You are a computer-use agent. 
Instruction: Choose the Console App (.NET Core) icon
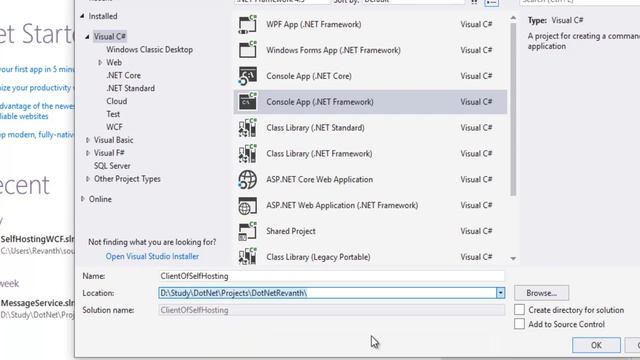(247, 76)
